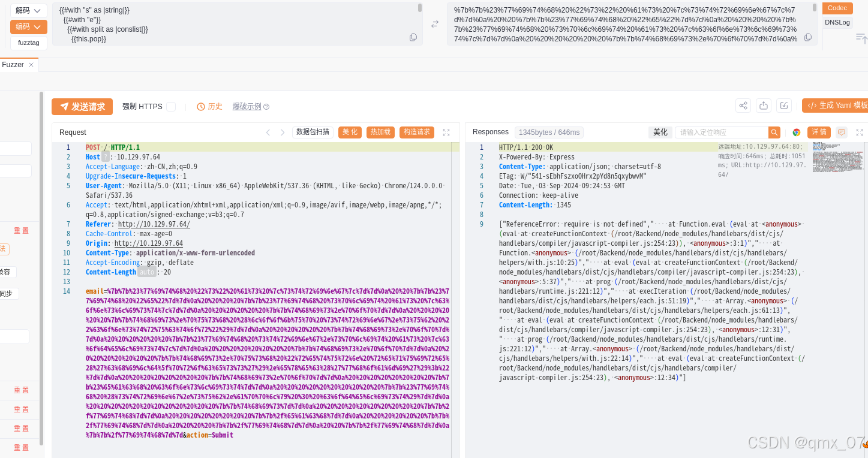Click the edit note icon in toolbar

[x=784, y=106]
